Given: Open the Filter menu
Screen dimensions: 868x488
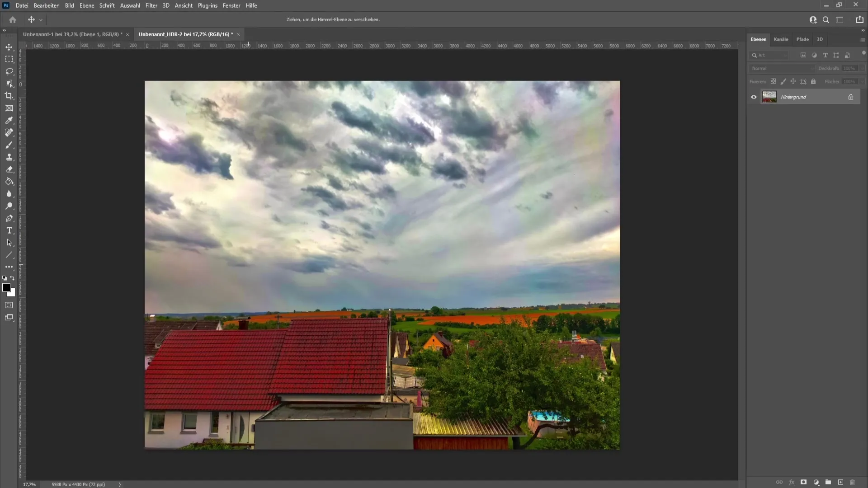Looking at the screenshot, I should pyautogui.click(x=151, y=5).
